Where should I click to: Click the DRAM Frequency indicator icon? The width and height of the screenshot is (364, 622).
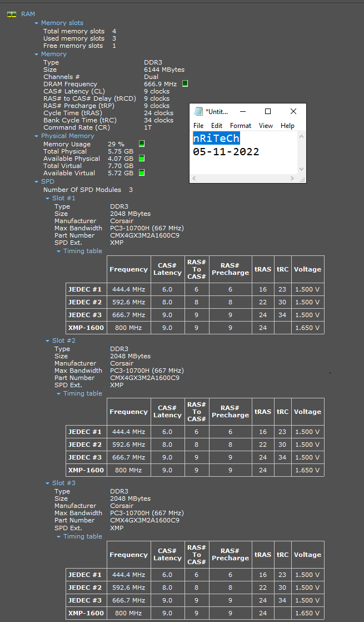(x=185, y=84)
